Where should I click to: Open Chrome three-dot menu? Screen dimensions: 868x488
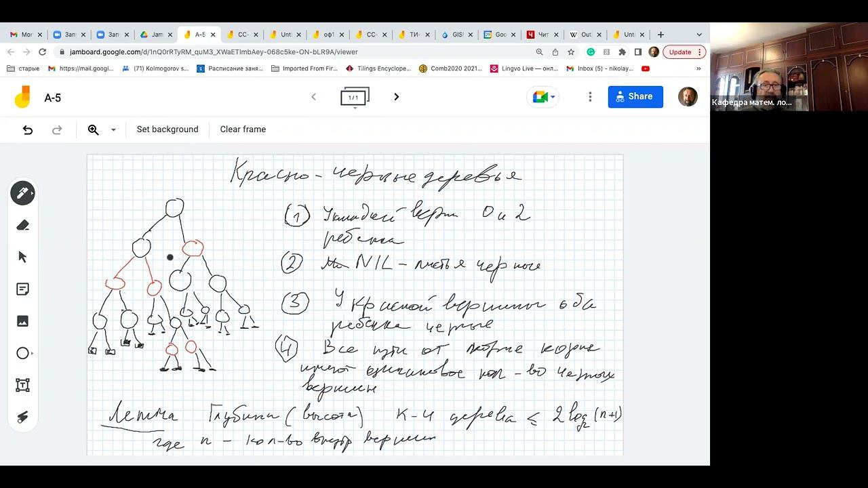(702, 52)
